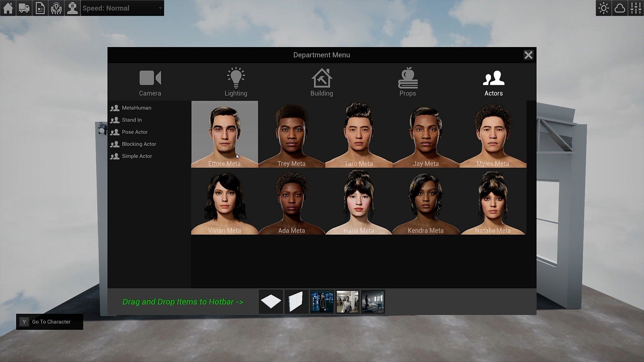The height and width of the screenshot is (362, 644).
Task: Select the Stand In actor category
Action: (131, 120)
